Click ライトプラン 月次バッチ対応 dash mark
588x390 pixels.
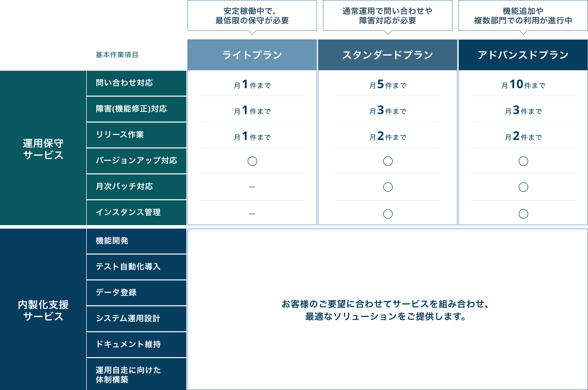pos(252,187)
